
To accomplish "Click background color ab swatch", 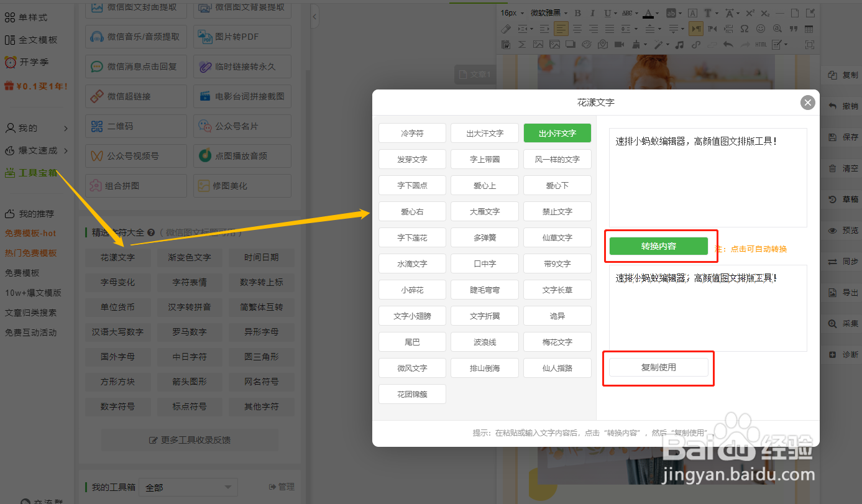I will coord(671,13).
